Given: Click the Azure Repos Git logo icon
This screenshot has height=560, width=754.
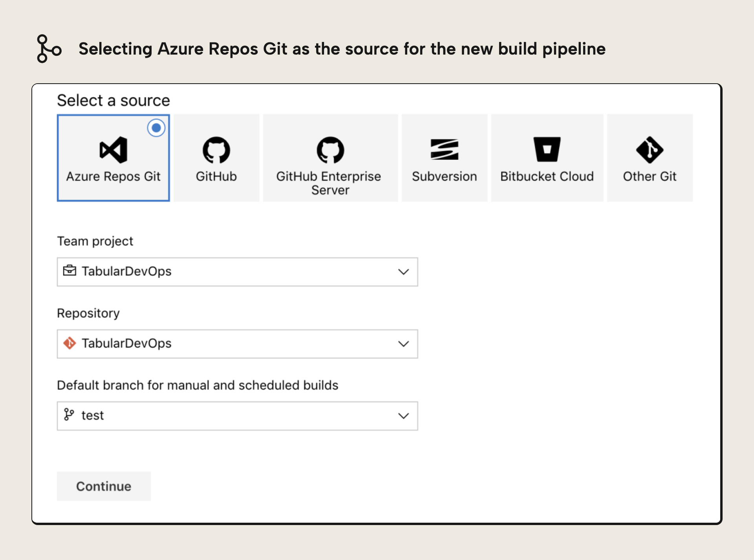Looking at the screenshot, I should (x=113, y=150).
